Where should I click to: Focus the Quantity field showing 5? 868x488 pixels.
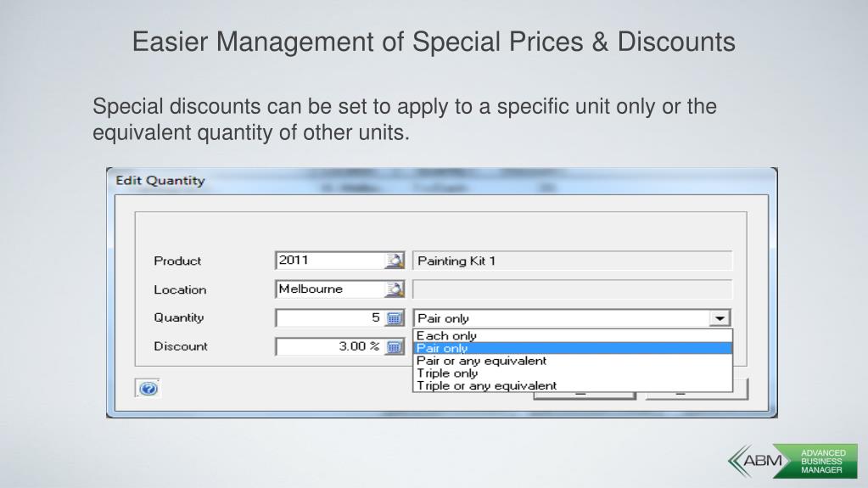pos(330,318)
